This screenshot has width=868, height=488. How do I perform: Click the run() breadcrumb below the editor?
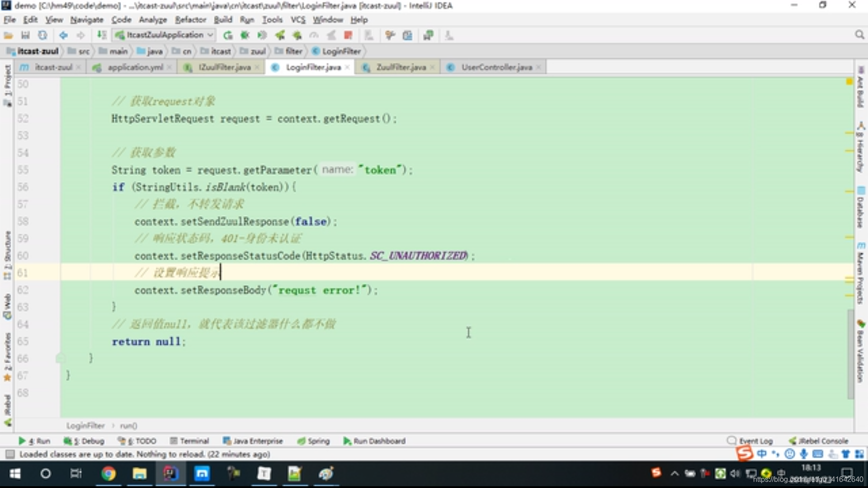(x=128, y=426)
